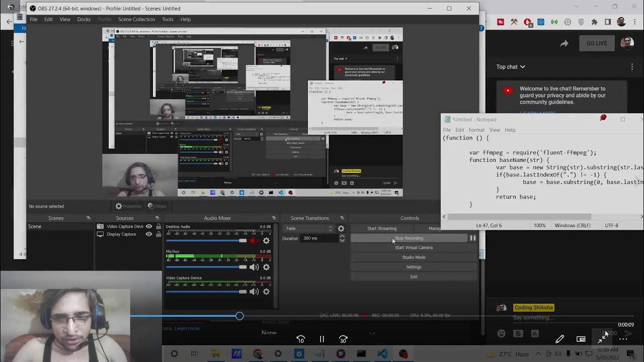The width and height of the screenshot is (644, 362).
Task: Open Mic/Aux audio settings gear
Action: (266, 267)
